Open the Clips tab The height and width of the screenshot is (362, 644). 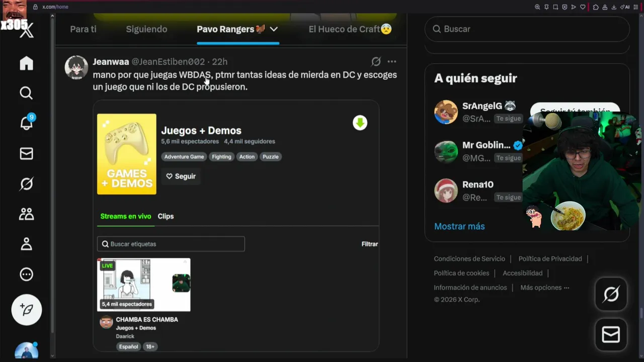[x=166, y=216]
